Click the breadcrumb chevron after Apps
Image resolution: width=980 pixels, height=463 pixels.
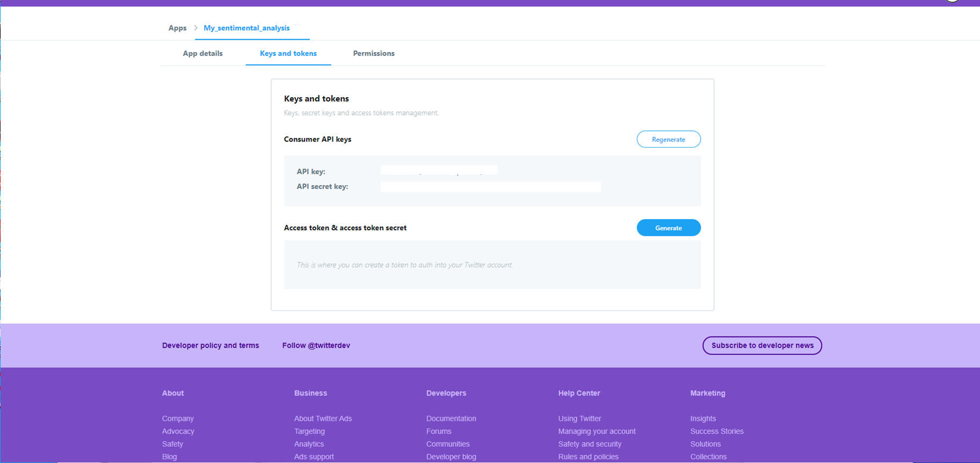point(196,28)
